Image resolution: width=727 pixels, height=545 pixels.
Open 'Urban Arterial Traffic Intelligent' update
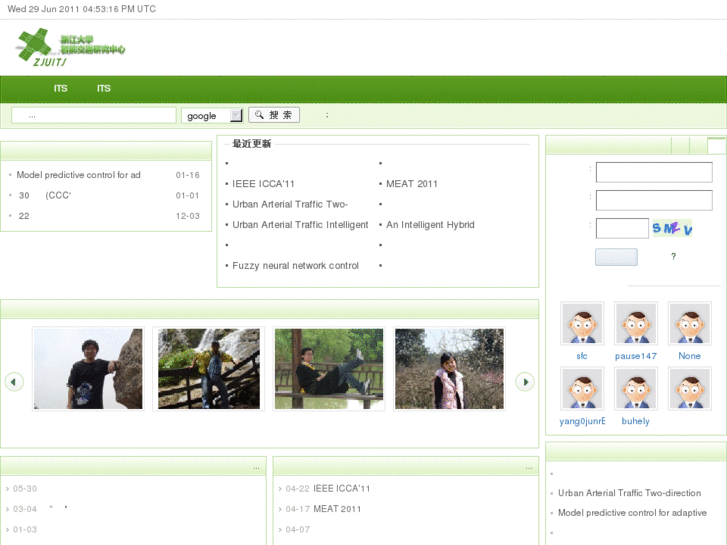coord(300,224)
